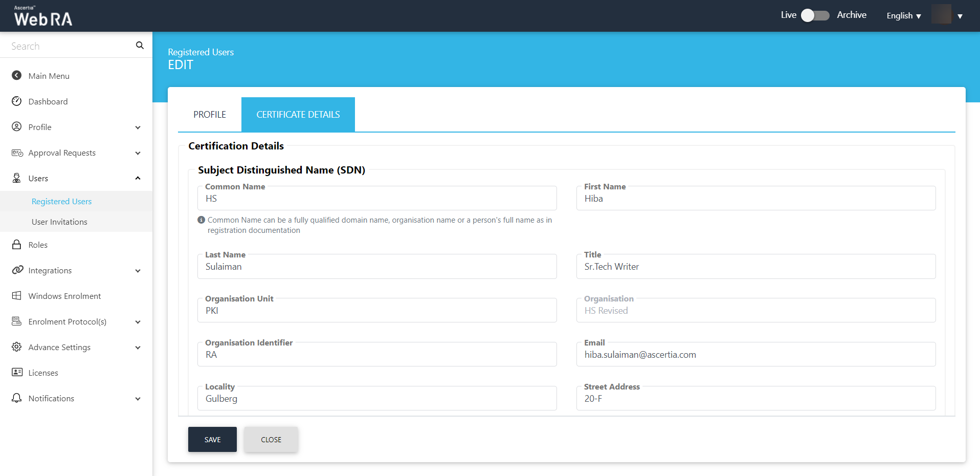This screenshot has height=476, width=980.
Task: Click the Email input field
Action: point(755,355)
